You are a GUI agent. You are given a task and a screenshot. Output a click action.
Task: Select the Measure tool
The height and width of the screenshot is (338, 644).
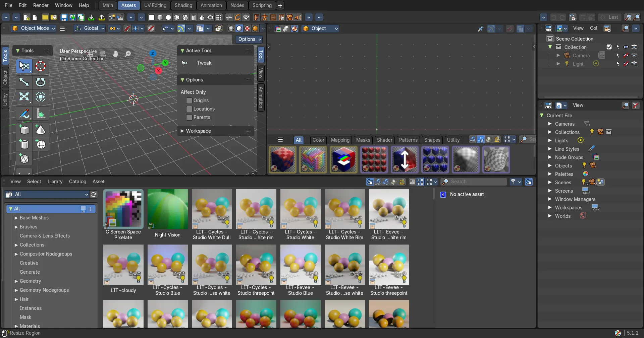[41, 114]
